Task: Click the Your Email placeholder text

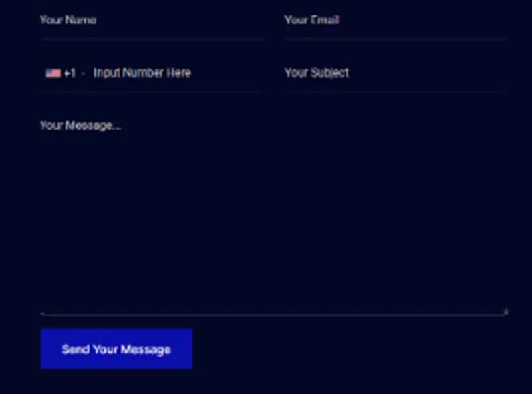Action: [312, 20]
